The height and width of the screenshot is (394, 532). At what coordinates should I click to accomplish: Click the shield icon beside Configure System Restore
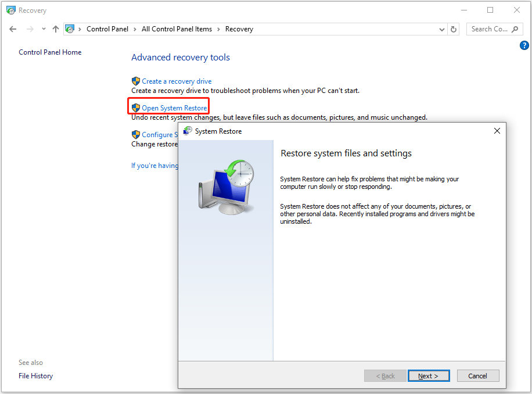(x=135, y=134)
